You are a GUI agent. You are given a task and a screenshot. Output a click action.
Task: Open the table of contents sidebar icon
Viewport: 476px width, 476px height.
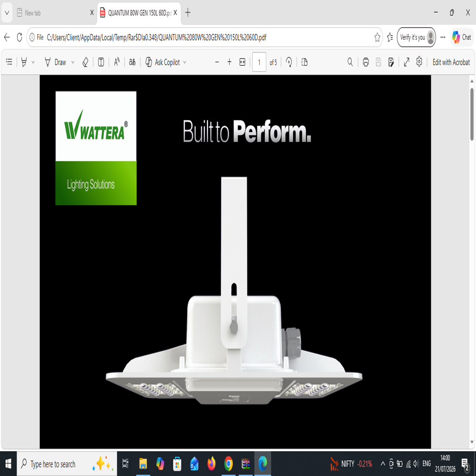(9, 62)
